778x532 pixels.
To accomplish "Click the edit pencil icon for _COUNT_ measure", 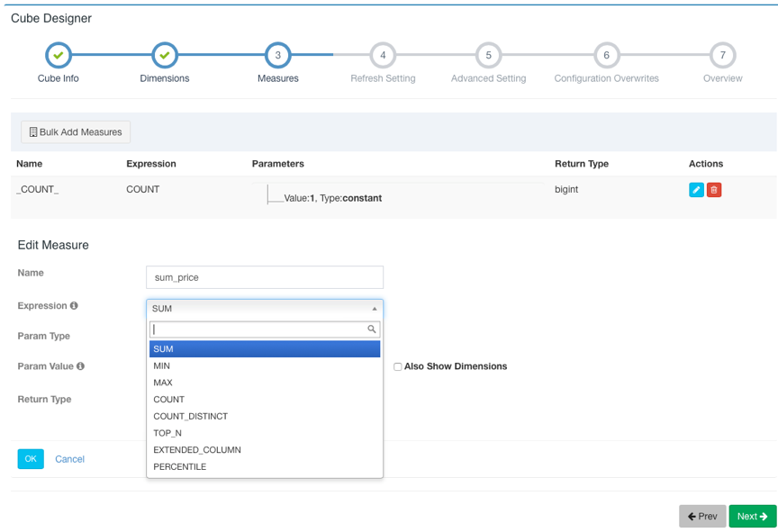I will [696, 190].
